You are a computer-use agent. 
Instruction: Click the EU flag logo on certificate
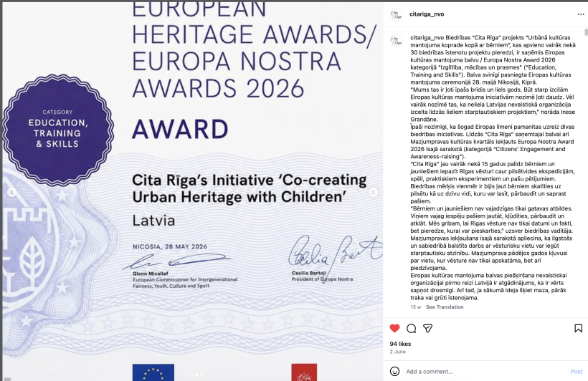pos(153,372)
